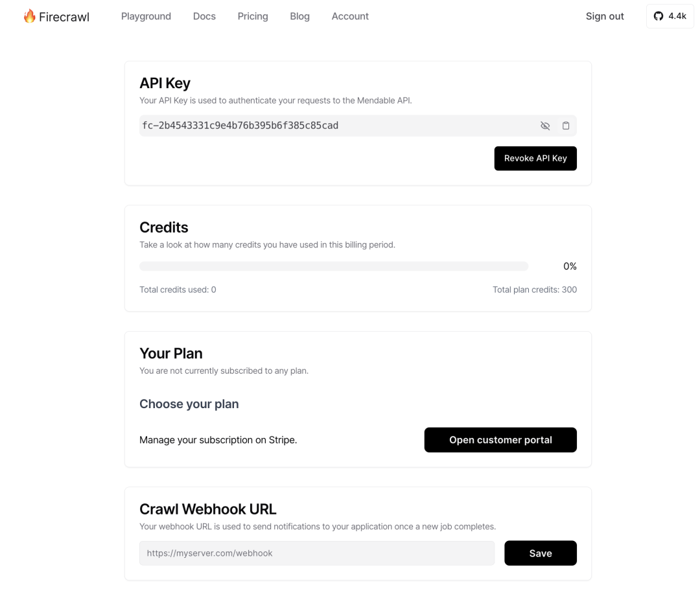Click the Firecrawl flame logo icon
The image size is (700, 596).
tap(29, 16)
